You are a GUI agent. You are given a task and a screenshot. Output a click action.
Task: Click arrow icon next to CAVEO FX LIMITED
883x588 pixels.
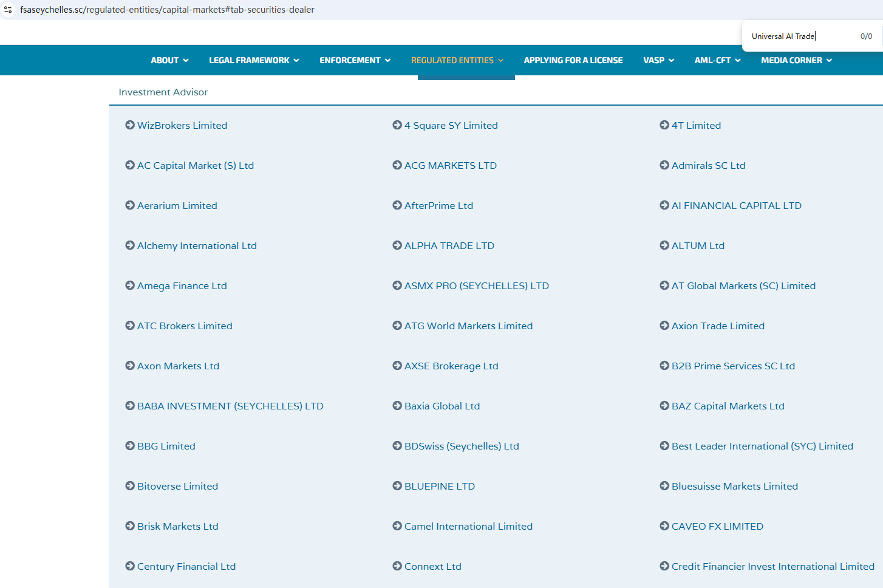664,526
